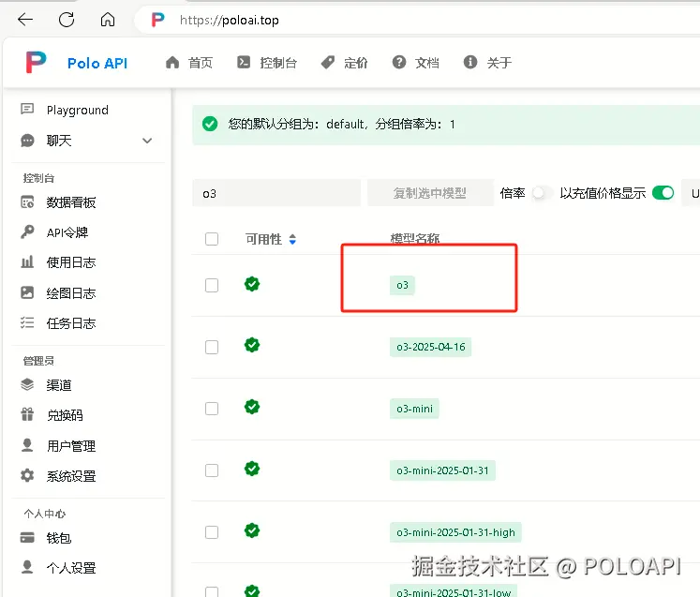The width and height of the screenshot is (700, 597).
Task: Go back with the browser back arrow
Action: tap(25, 19)
